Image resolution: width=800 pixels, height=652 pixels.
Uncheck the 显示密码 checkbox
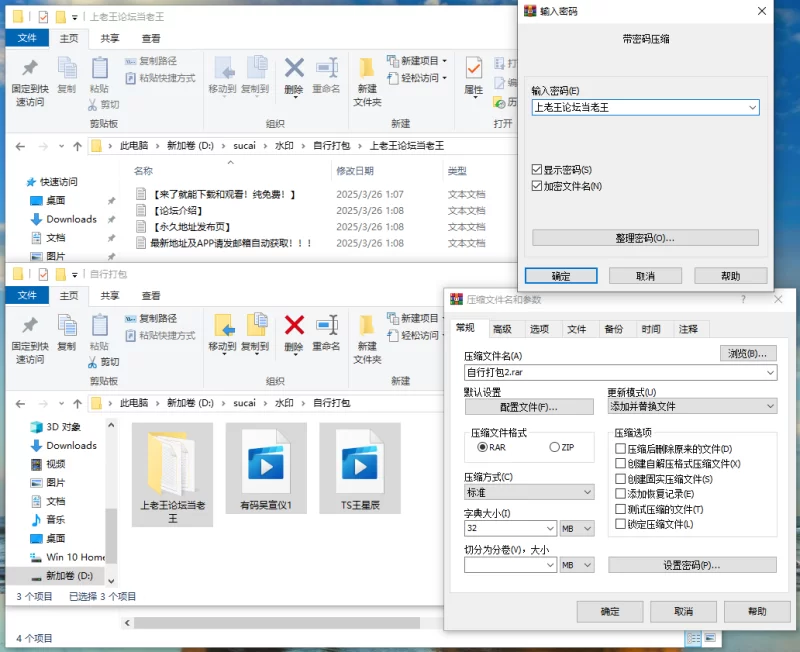(537, 170)
